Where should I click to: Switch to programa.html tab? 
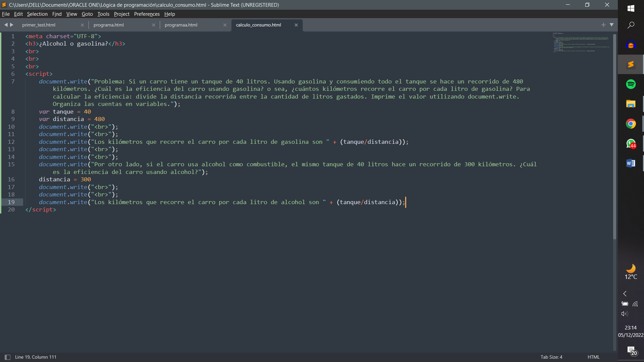pyautogui.click(x=108, y=25)
